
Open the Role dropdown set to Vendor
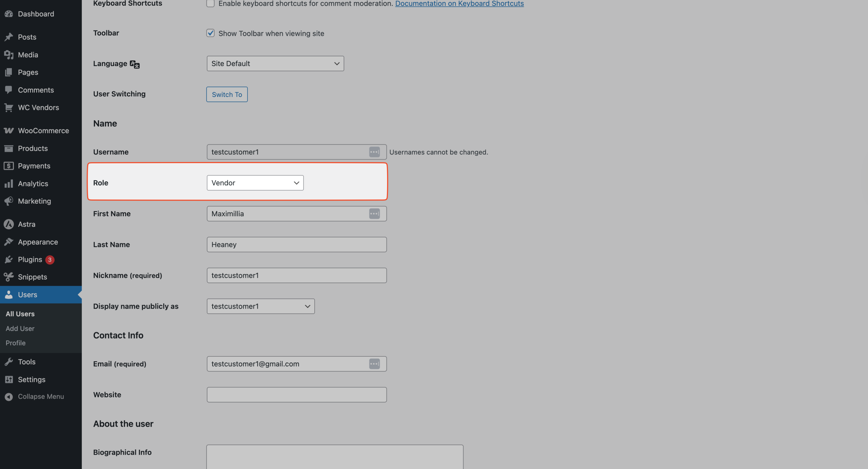tap(255, 183)
